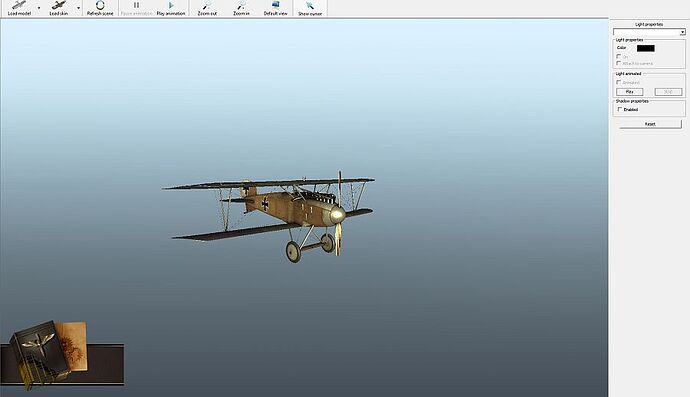Click the Zoom in magnifier icon
The height and width of the screenshot is (397, 690).
pyautogui.click(x=241, y=5)
